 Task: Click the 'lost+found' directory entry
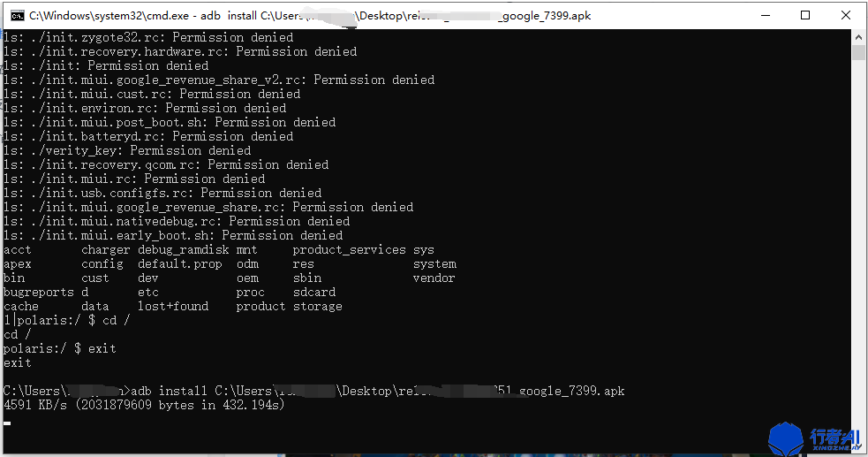[173, 306]
